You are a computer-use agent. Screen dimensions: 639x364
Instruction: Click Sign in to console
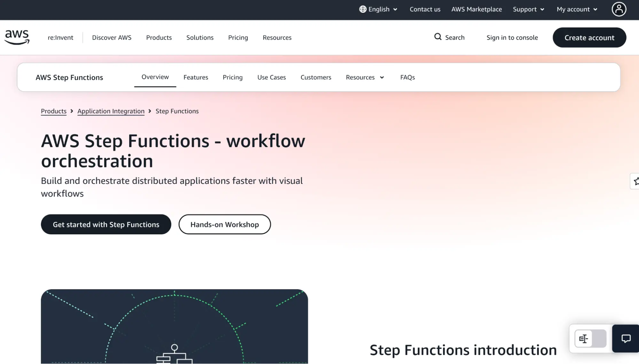pyautogui.click(x=512, y=37)
